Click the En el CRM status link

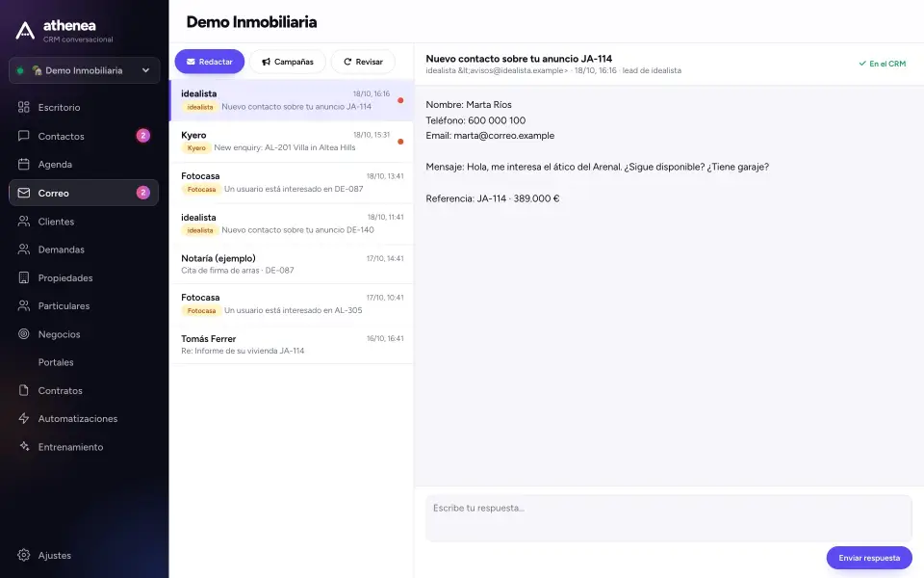click(883, 64)
